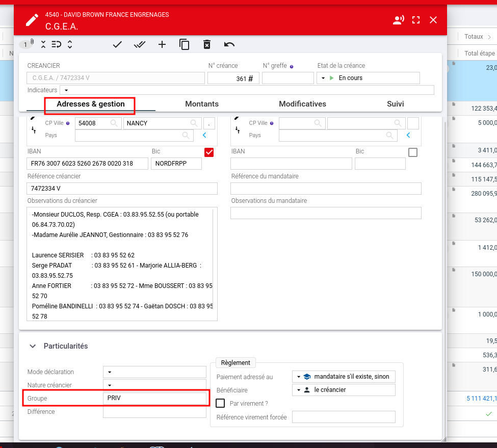Click swap arrows icon beside mandataire address

pos(238,130)
